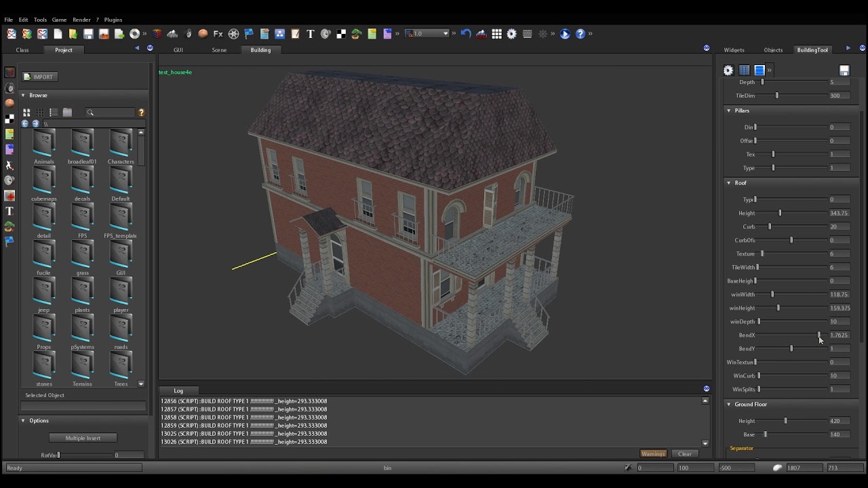Click the Warnings button in the log
The width and height of the screenshot is (868, 488).
(x=653, y=454)
